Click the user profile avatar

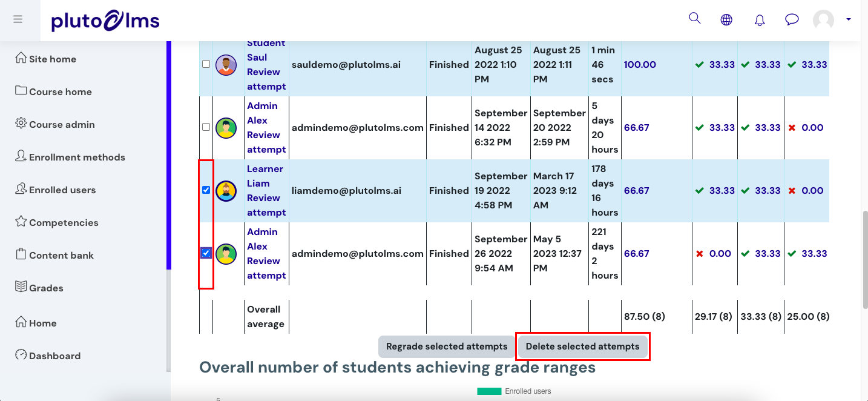pyautogui.click(x=823, y=20)
